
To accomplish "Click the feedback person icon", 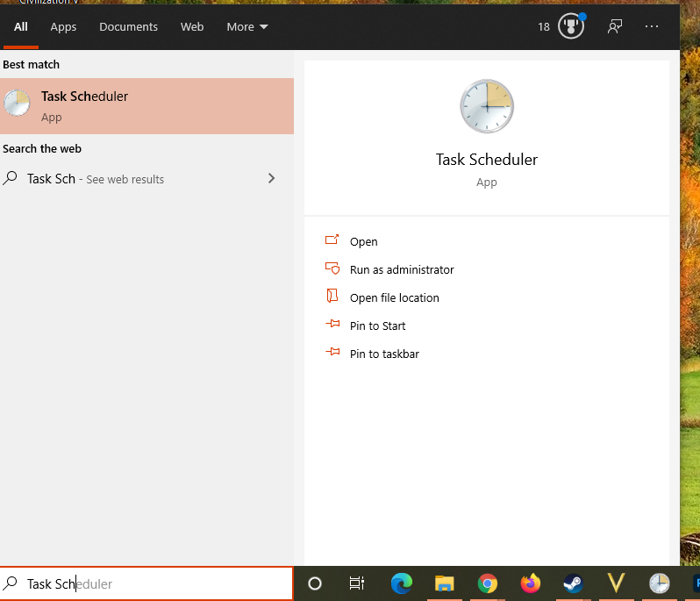I will click(x=615, y=26).
